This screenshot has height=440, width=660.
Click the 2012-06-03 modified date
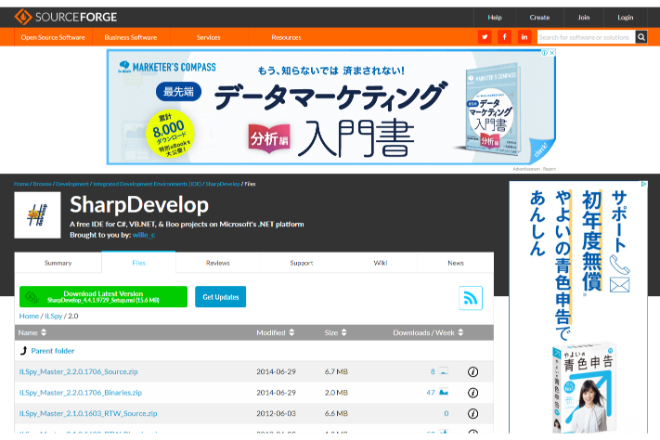click(276, 413)
